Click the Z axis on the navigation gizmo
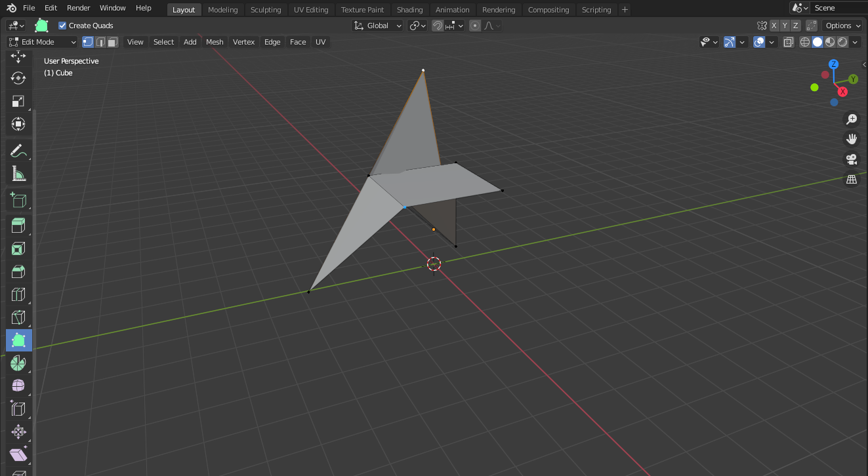Image resolution: width=868 pixels, height=476 pixels. [833, 64]
